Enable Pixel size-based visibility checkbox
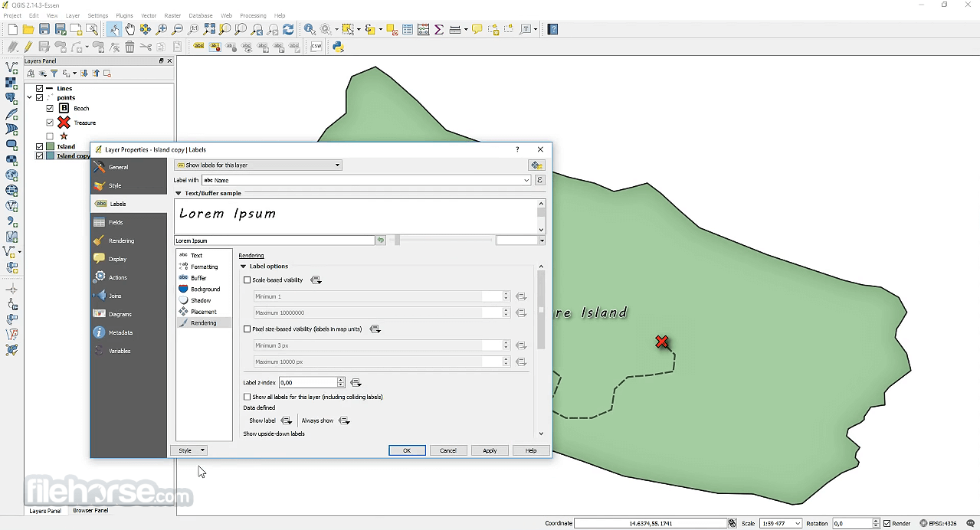 coord(247,329)
